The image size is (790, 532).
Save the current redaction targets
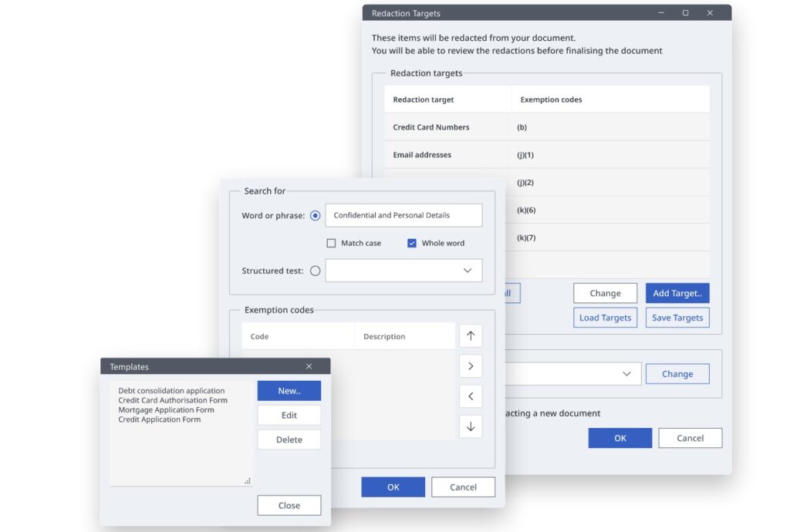(x=677, y=317)
